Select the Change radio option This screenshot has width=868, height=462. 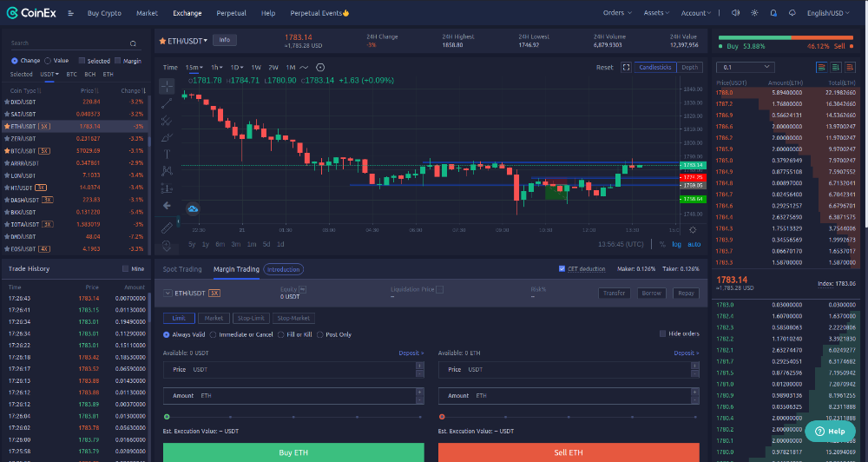(x=15, y=61)
